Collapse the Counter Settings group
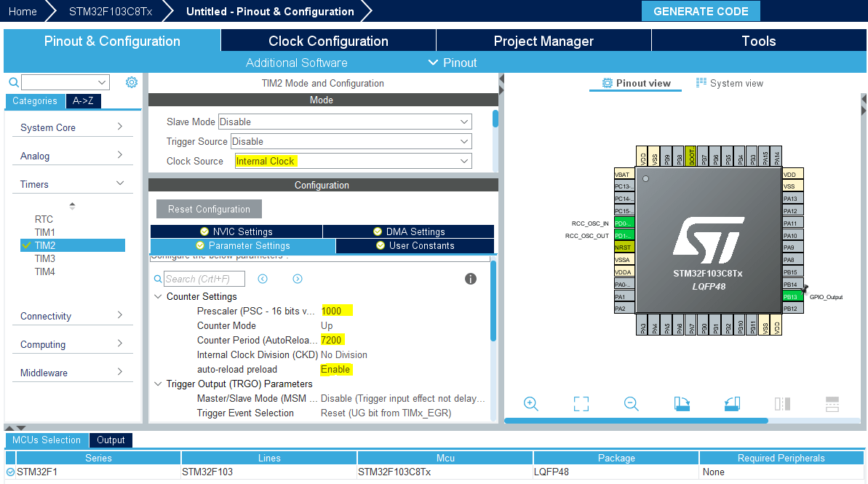Viewport: 868px width, 484px height. 158,297
